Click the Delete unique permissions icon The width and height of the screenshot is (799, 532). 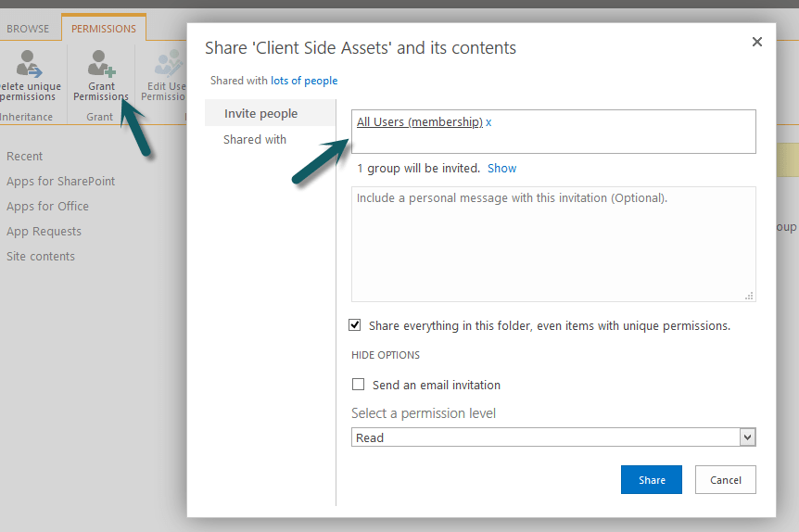[x=28, y=64]
